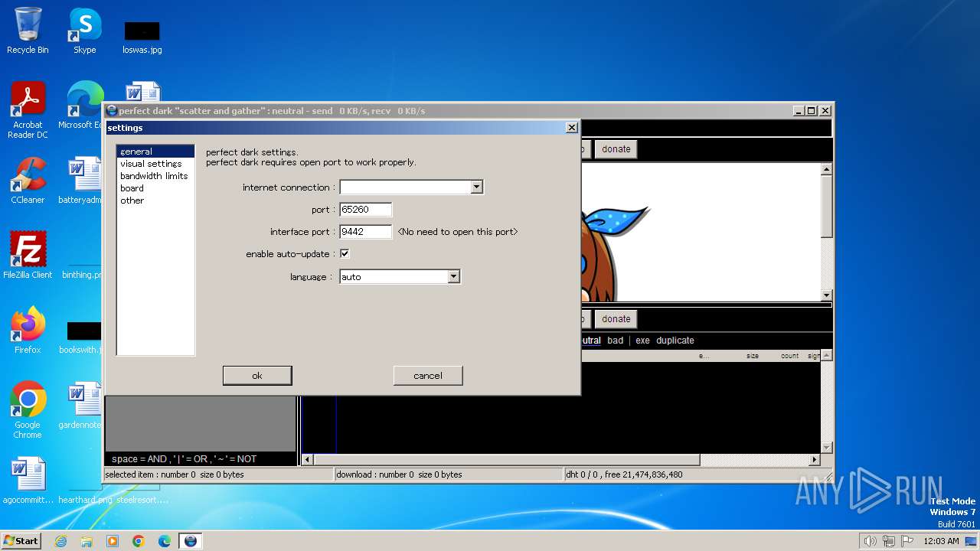Click the volume speaker tray icon
Screen dimensions: 980x551
pyautogui.click(x=871, y=541)
